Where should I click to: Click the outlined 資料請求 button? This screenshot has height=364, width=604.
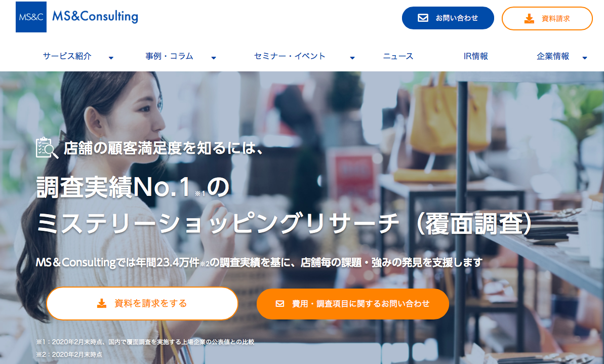pyautogui.click(x=547, y=19)
